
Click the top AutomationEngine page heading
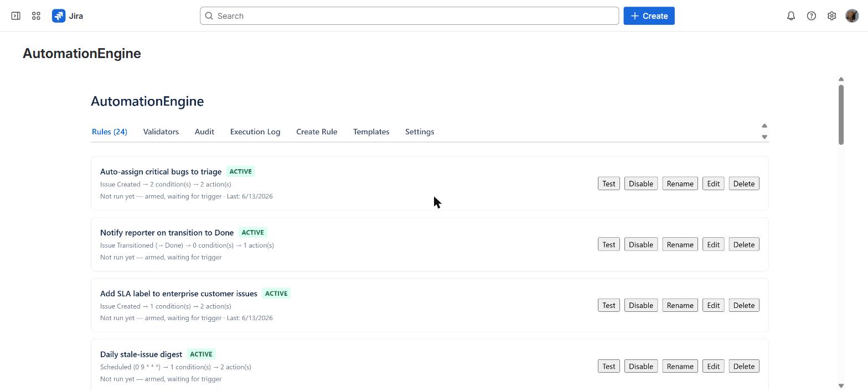[82, 53]
